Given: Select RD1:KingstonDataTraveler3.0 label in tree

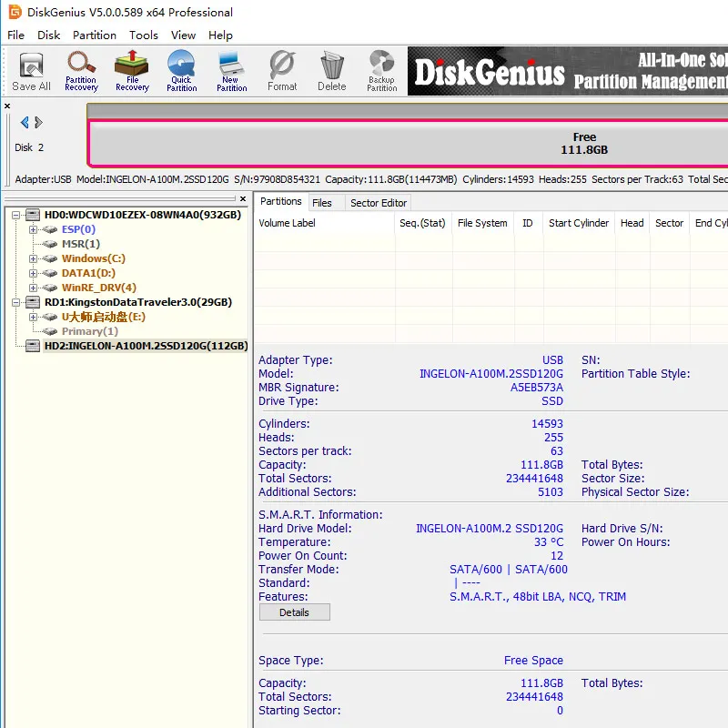Looking at the screenshot, I should [138, 302].
